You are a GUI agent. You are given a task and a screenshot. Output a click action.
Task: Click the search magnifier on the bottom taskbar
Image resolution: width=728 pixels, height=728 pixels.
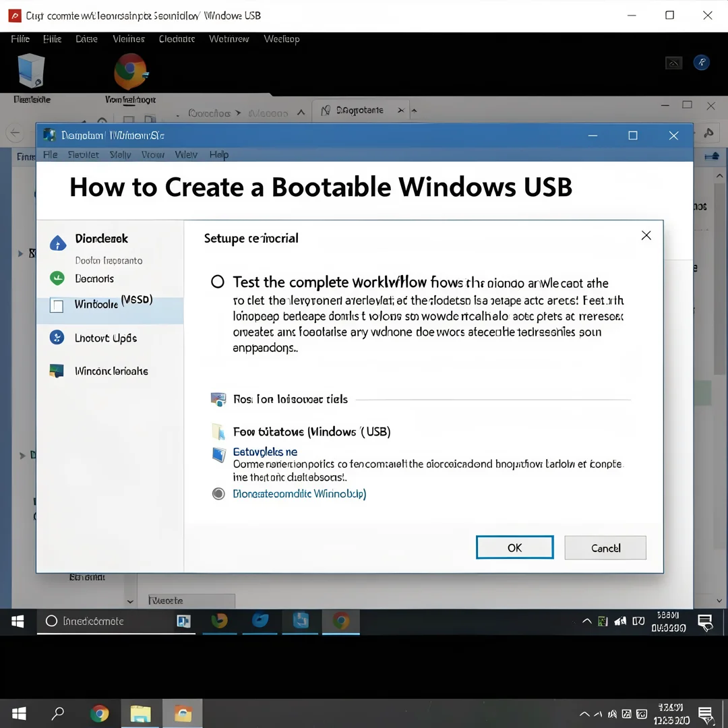pyautogui.click(x=58, y=714)
